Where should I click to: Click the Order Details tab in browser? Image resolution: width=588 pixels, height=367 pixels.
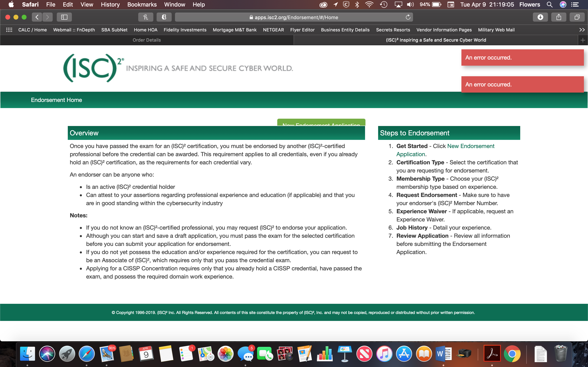(146, 40)
